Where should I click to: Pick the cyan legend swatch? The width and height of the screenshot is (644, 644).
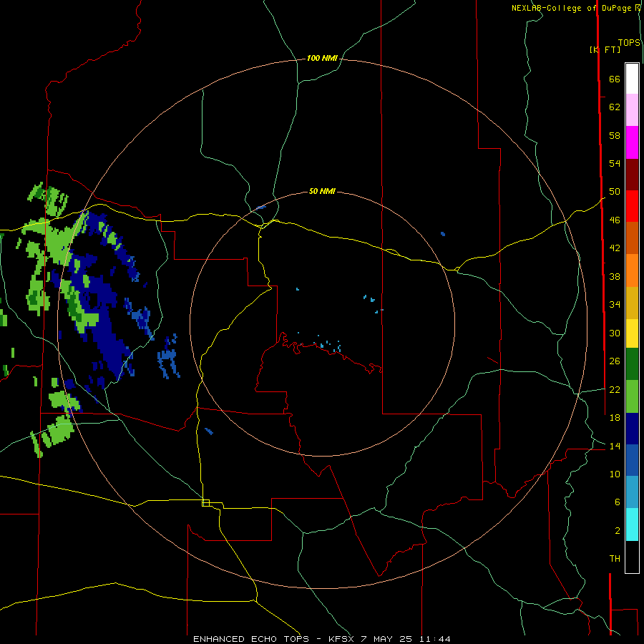[x=632, y=525]
